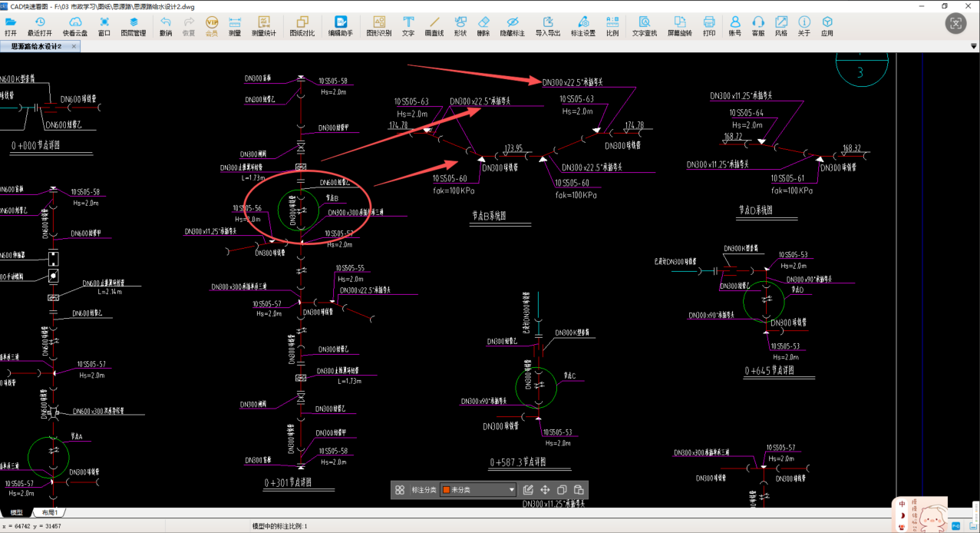This screenshot has width=980, height=533.
Task: Click the 节点D系统图 label
Action: [x=755, y=209]
